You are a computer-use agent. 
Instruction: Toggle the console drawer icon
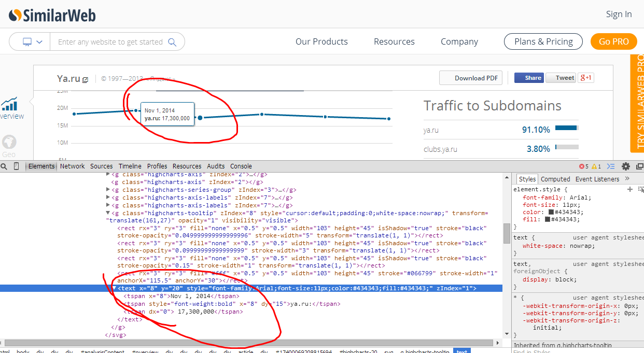click(611, 166)
